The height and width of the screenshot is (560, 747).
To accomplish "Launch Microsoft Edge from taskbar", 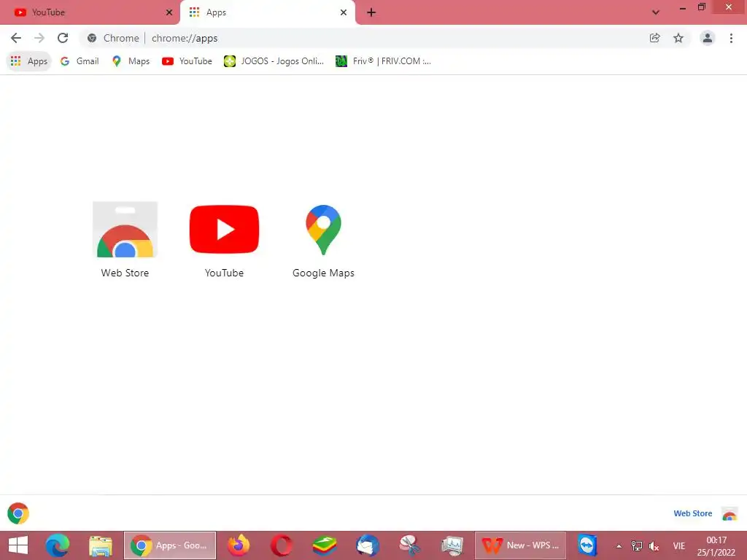I will 57,545.
